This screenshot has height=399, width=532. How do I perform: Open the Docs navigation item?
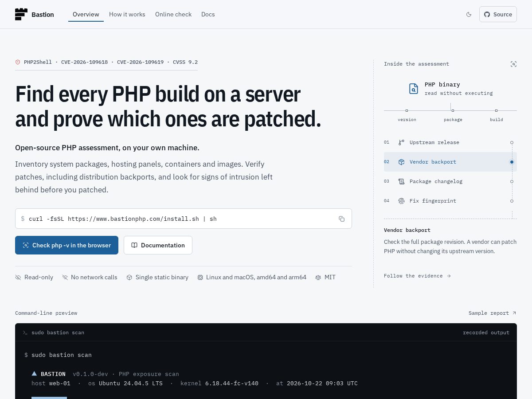tap(208, 14)
